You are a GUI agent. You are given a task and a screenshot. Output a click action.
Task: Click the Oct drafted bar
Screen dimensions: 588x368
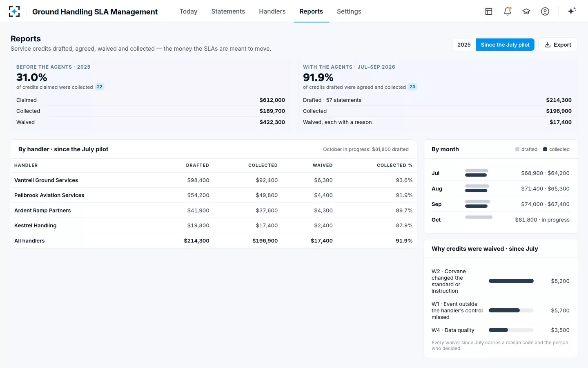coord(479,217)
